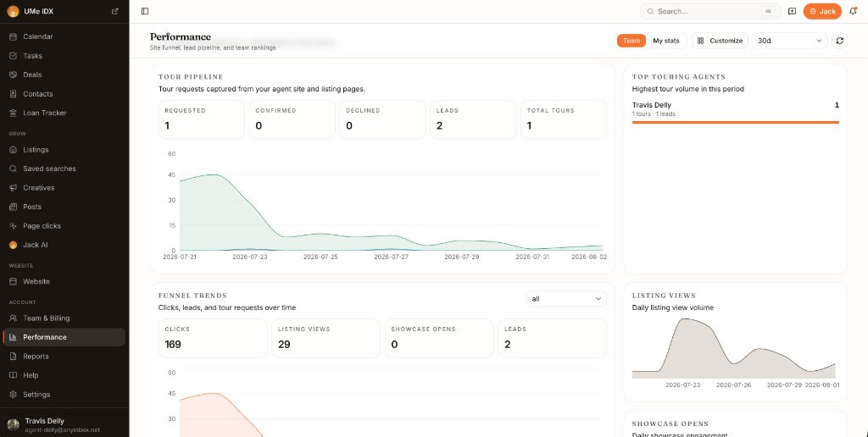This screenshot has width=868, height=437.
Task: Open the Reports page
Action: pyautogui.click(x=64, y=357)
